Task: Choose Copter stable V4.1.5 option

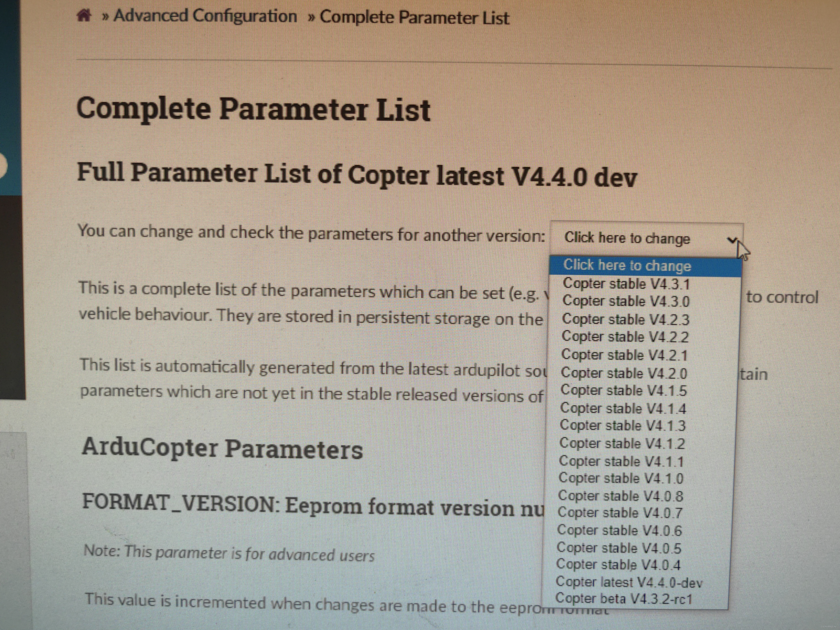Action: (x=624, y=390)
